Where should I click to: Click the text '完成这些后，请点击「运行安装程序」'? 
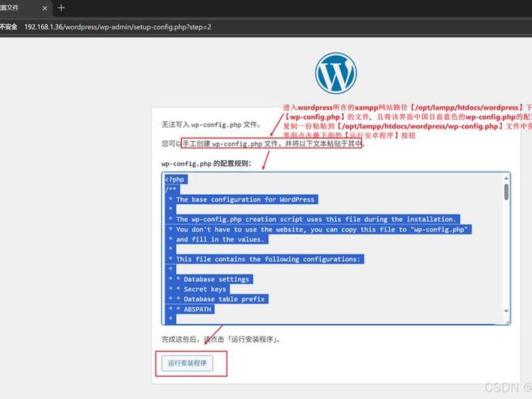[x=221, y=339]
